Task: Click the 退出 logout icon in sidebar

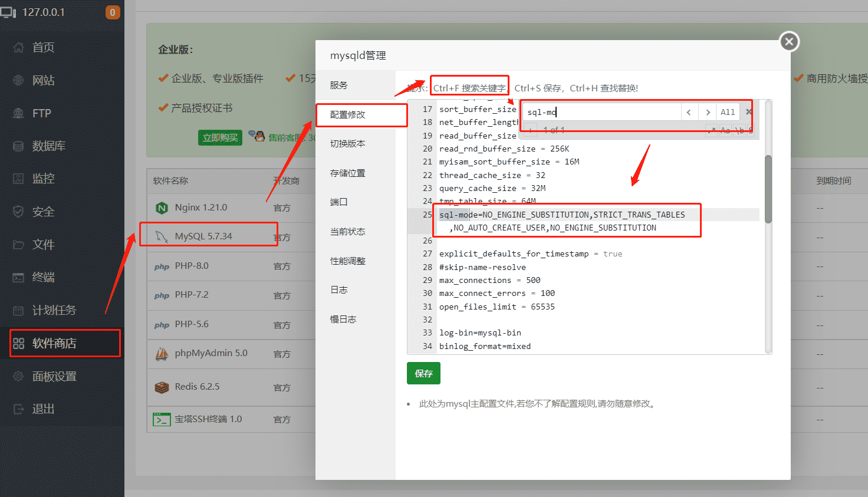Action: tap(18, 409)
